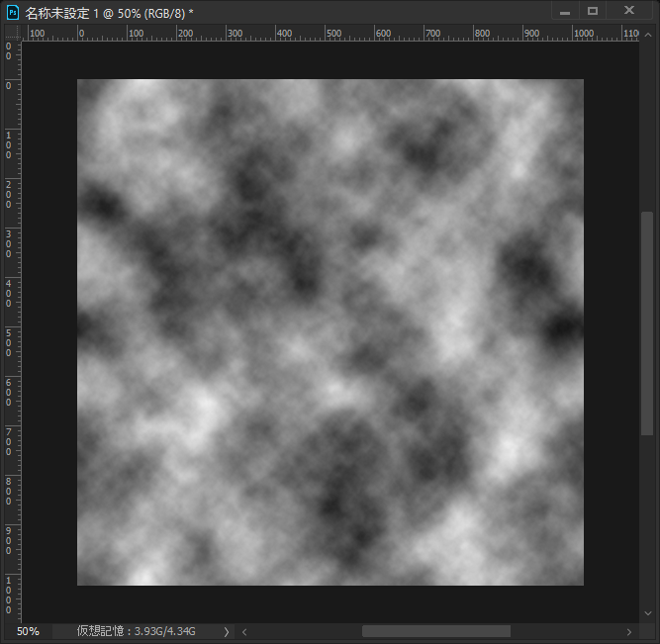Minimize the document window
This screenshot has width=660, height=644.
pos(565,11)
